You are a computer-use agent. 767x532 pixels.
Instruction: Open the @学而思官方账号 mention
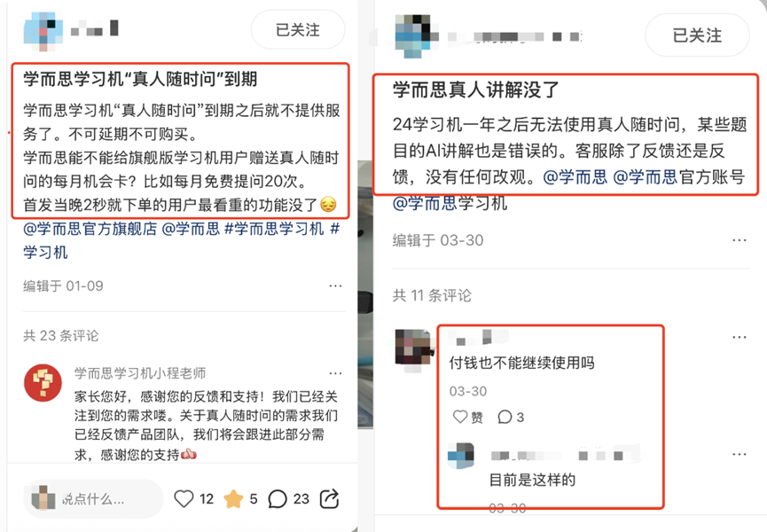click(x=678, y=177)
